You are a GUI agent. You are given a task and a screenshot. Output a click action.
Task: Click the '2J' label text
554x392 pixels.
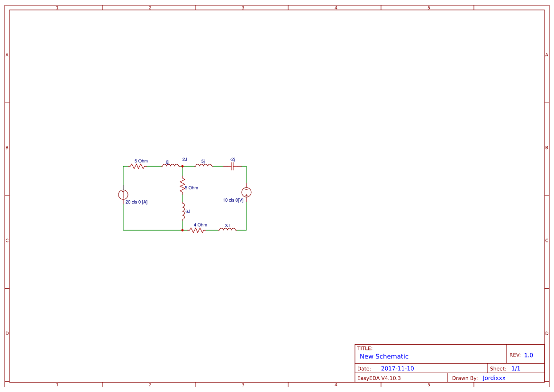point(184,160)
